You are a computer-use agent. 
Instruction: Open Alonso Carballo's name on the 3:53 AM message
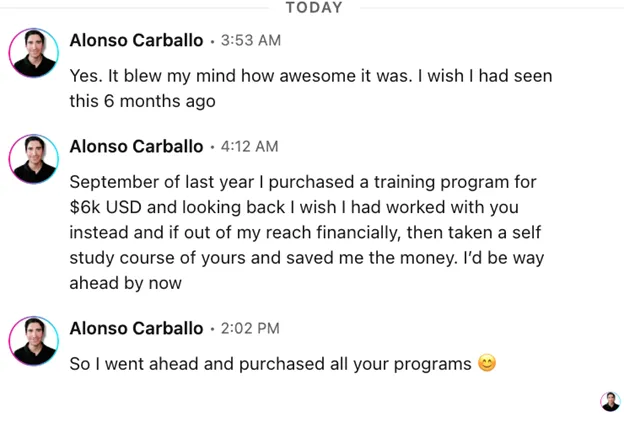(136, 40)
